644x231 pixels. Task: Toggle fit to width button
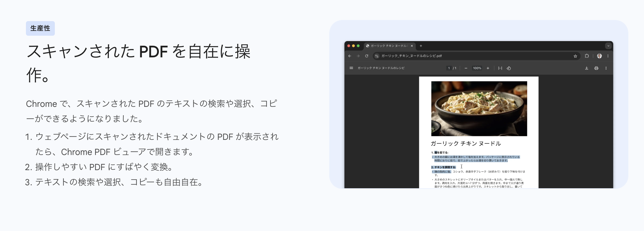tap(500, 68)
